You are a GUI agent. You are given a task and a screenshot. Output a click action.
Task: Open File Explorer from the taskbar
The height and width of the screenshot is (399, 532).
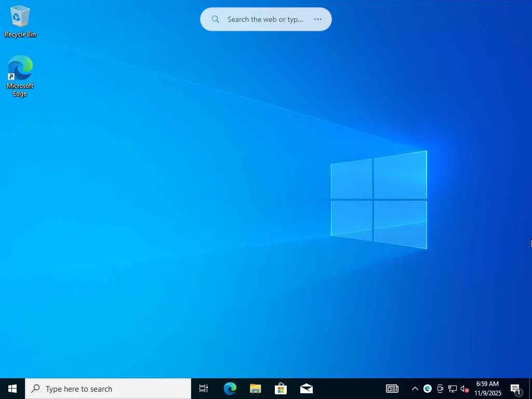(x=255, y=389)
